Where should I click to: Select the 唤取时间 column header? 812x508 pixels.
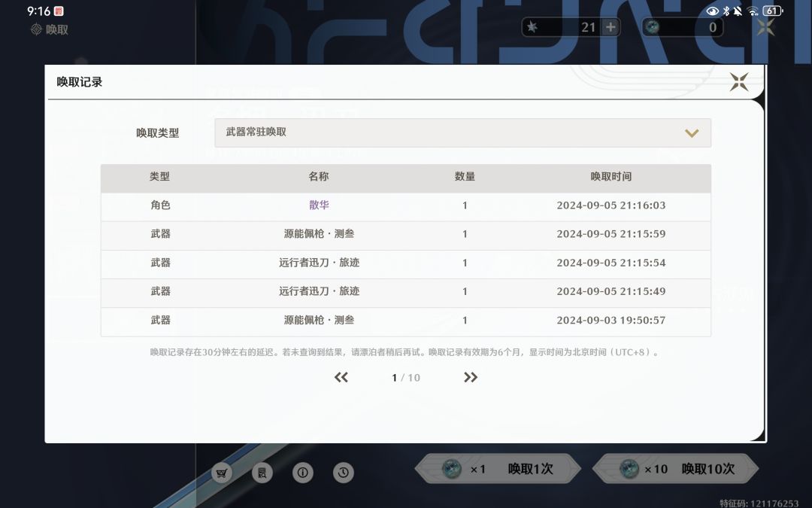pyautogui.click(x=611, y=176)
